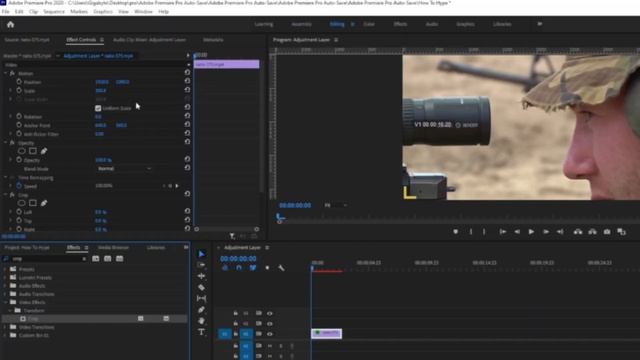
Task: Open timeline display settings wrench
Action: tap(281, 268)
